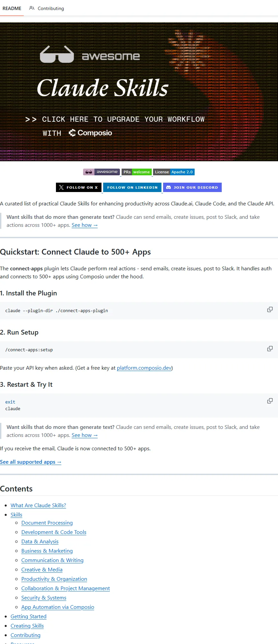Image resolution: width=278 pixels, height=644 pixels.
Task: Open the platform.composio.dev link
Action: (144, 368)
